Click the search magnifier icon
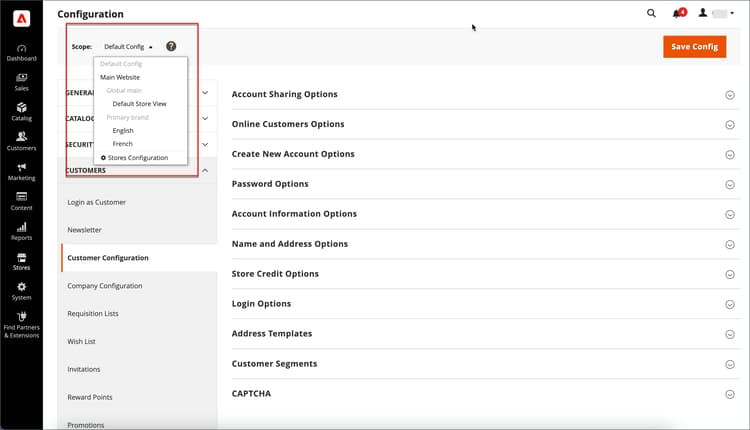The image size is (750, 430). pyautogui.click(x=651, y=13)
